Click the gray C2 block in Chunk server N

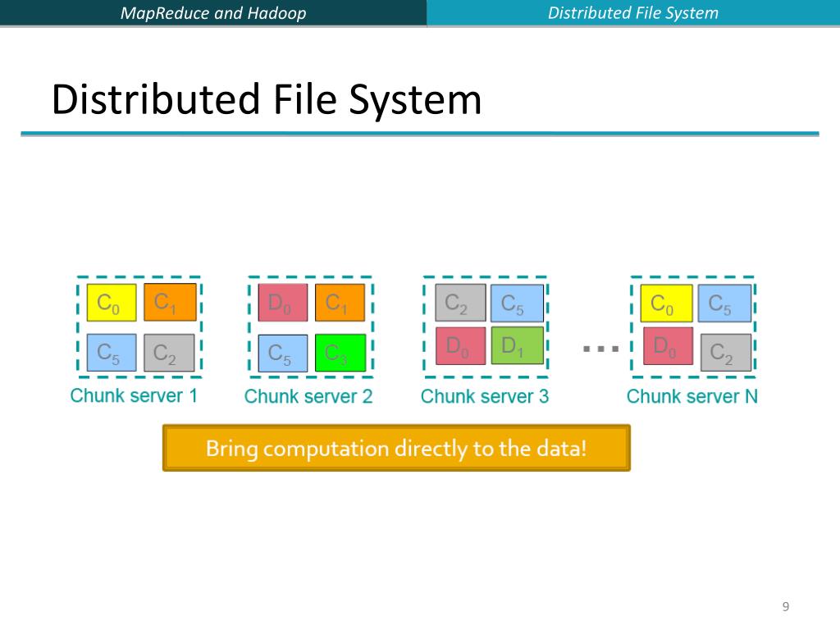pos(726,353)
